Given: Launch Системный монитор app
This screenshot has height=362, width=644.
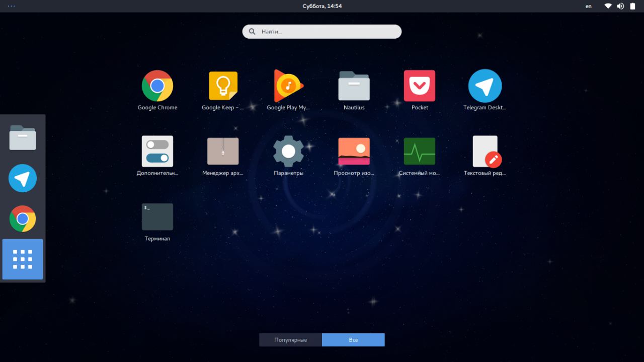Looking at the screenshot, I should (420, 151).
